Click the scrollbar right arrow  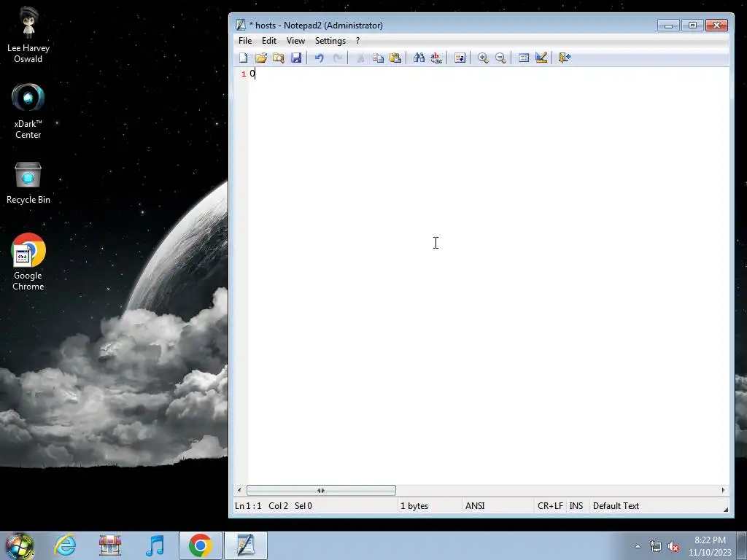[x=723, y=490]
